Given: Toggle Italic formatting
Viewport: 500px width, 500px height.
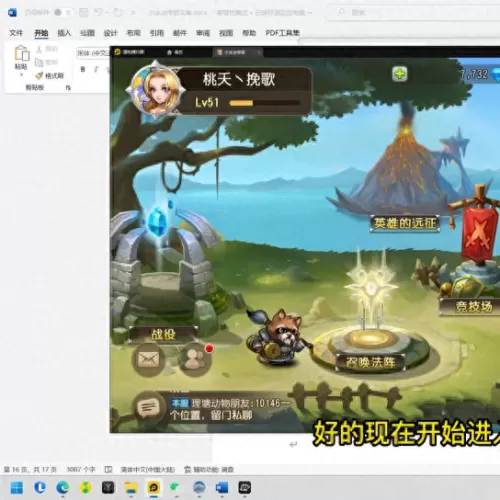Looking at the screenshot, I should point(96,69).
